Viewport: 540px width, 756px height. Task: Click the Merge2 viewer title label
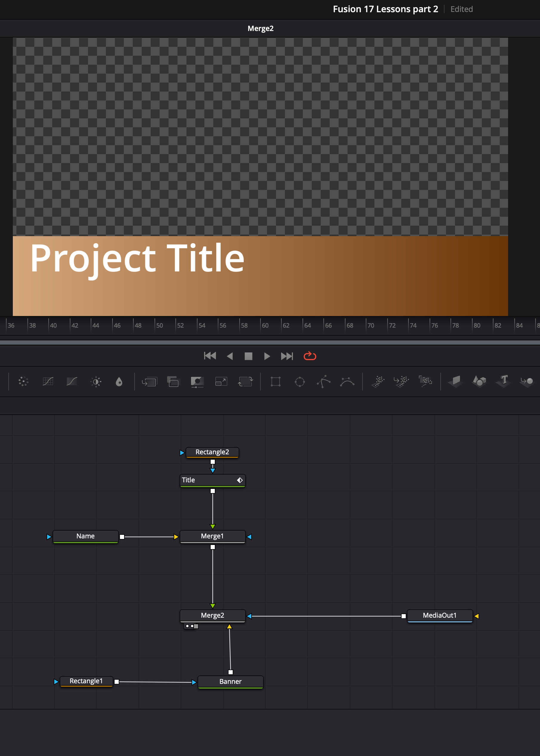tap(260, 29)
